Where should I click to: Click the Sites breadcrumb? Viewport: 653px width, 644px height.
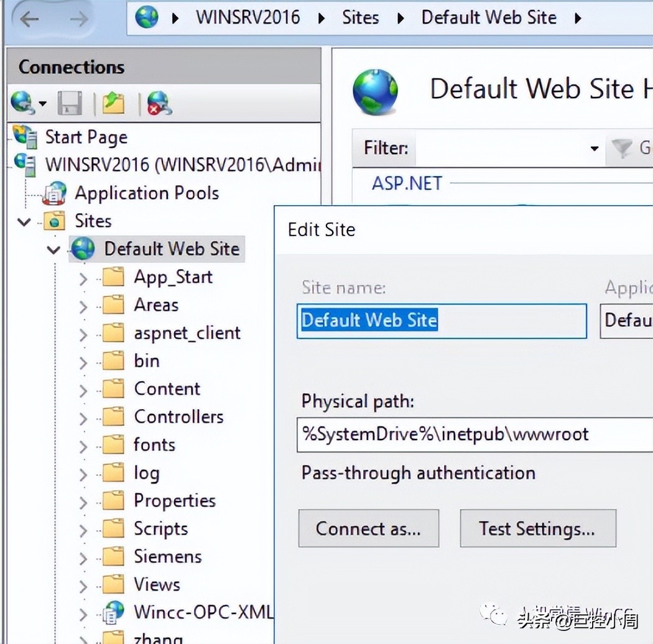point(361,17)
